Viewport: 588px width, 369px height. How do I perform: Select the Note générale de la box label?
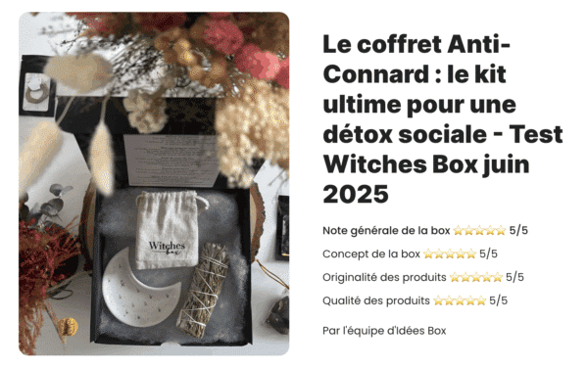(x=386, y=230)
